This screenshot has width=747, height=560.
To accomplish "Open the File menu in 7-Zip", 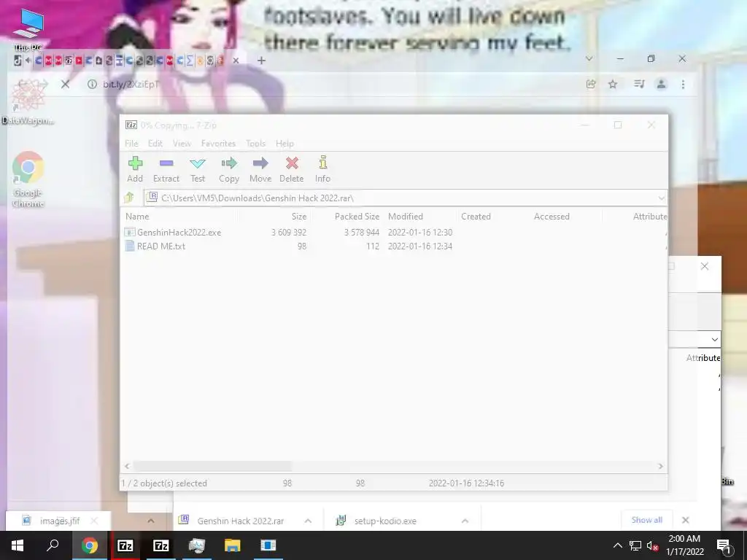I will (131, 144).
